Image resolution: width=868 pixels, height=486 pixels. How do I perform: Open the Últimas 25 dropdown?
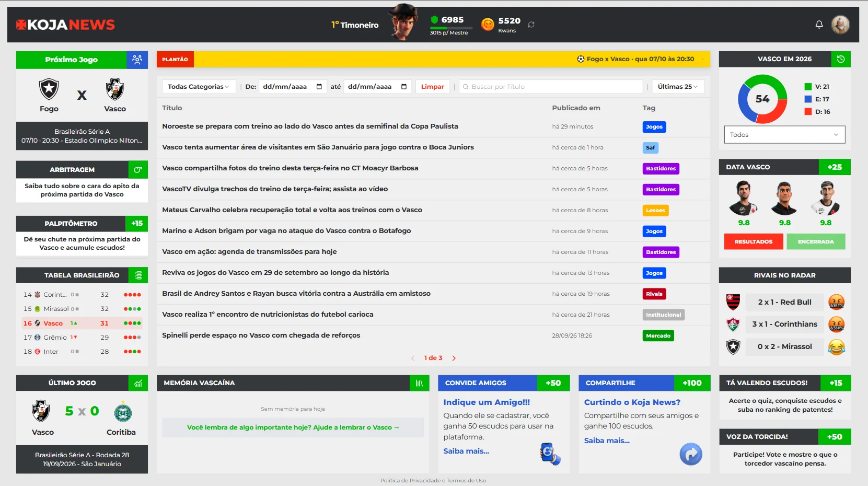[x=678, y=87]
